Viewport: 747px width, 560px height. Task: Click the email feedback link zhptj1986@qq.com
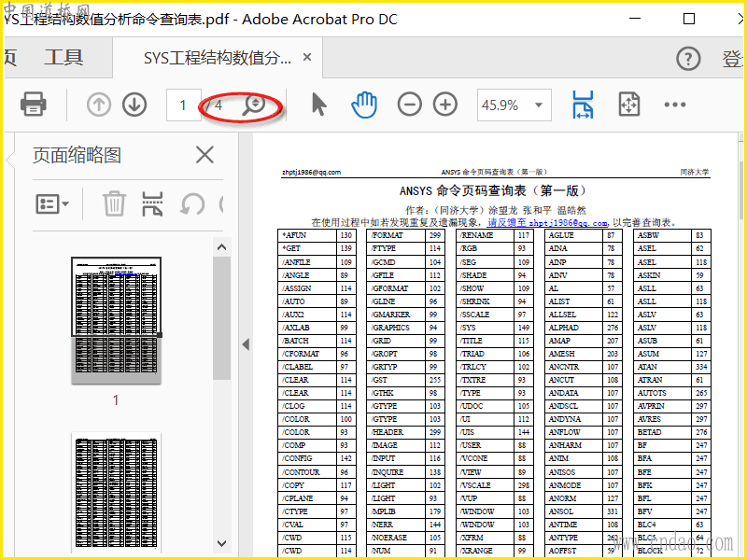pyautogui.click(x=547, y=222)
